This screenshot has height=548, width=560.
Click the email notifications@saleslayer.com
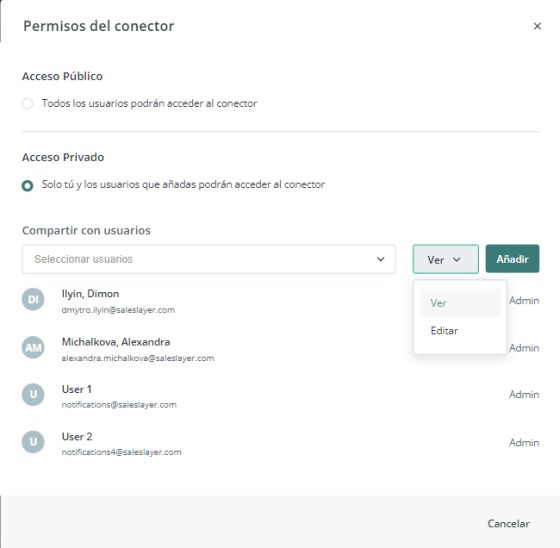(119, 405)
